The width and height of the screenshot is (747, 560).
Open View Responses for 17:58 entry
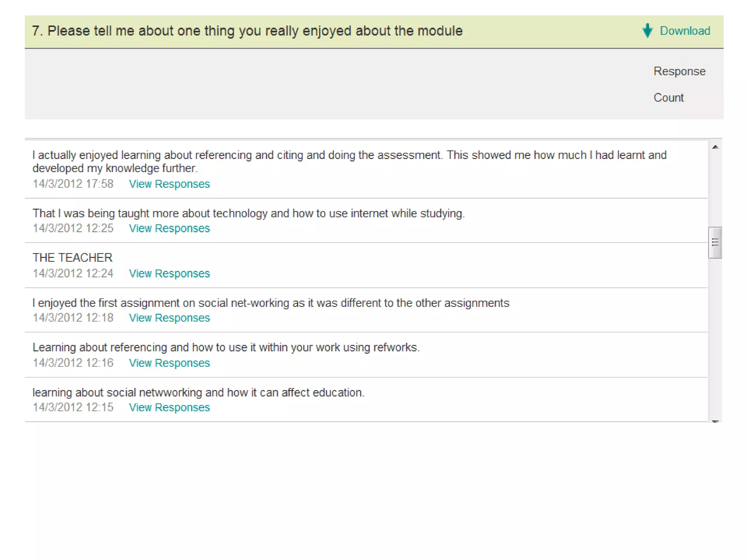[169, 184]
